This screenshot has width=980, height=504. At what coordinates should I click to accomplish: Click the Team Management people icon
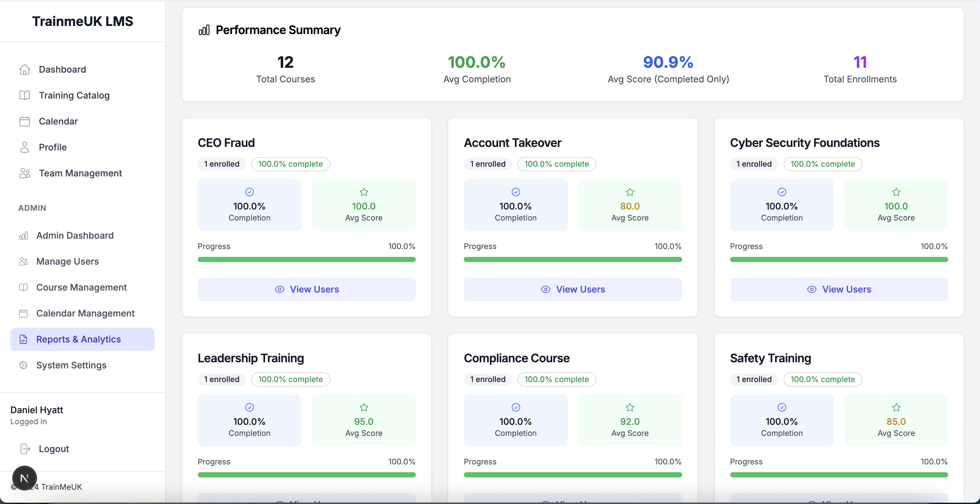(24, 173)
